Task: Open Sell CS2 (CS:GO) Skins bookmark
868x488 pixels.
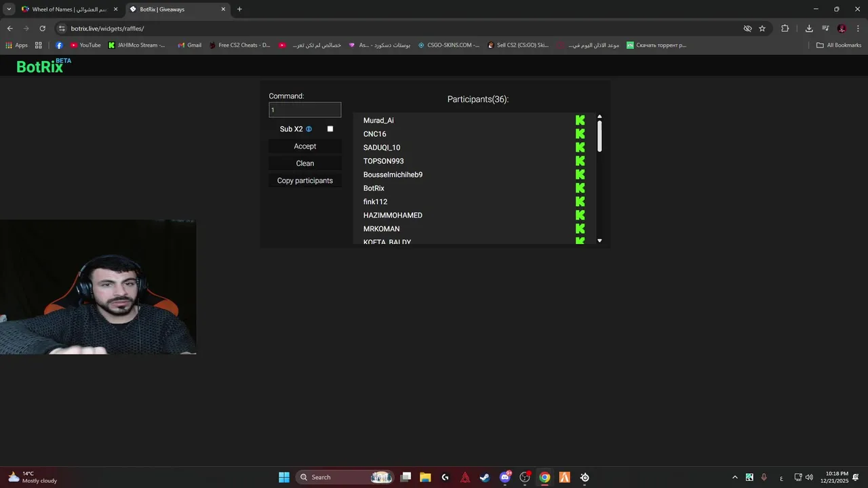Action: point(518,45)
